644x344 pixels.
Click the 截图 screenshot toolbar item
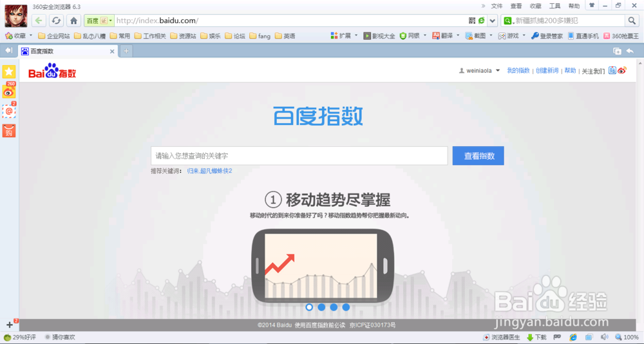(x=475, y=36)
